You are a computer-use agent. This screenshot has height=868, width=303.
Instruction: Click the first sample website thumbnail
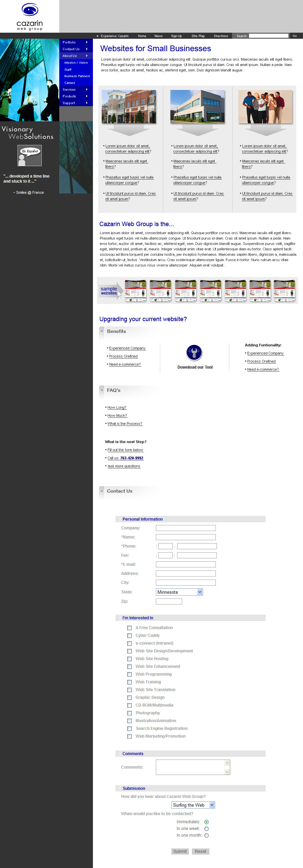136,290
